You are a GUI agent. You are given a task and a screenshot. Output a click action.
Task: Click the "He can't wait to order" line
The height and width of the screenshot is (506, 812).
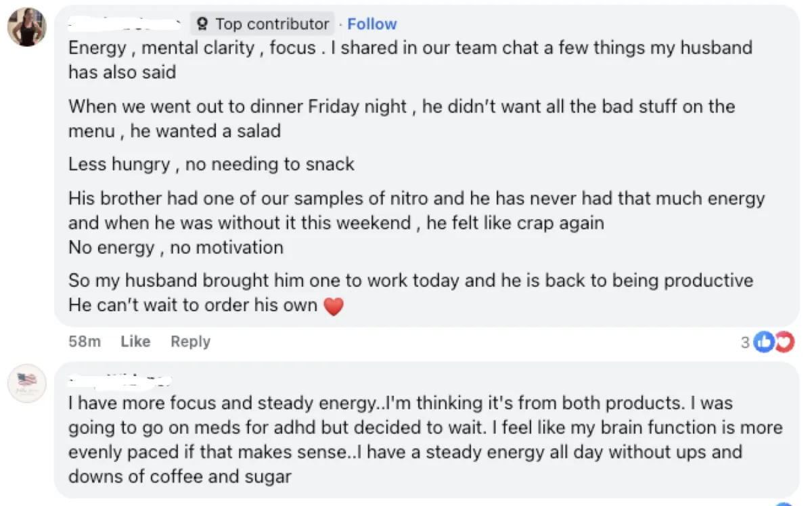pyautogui.click(x=193, y=305)
